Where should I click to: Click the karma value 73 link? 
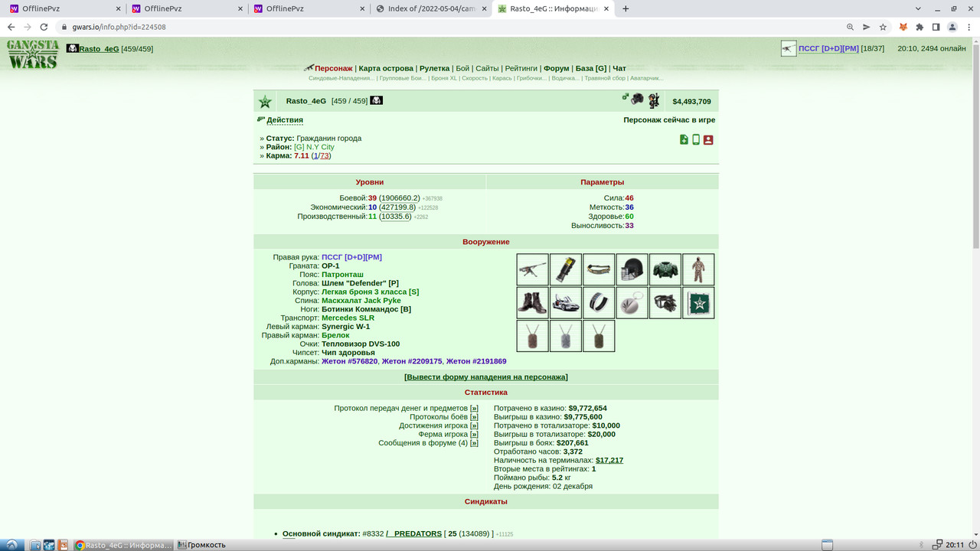pos(325,155)
